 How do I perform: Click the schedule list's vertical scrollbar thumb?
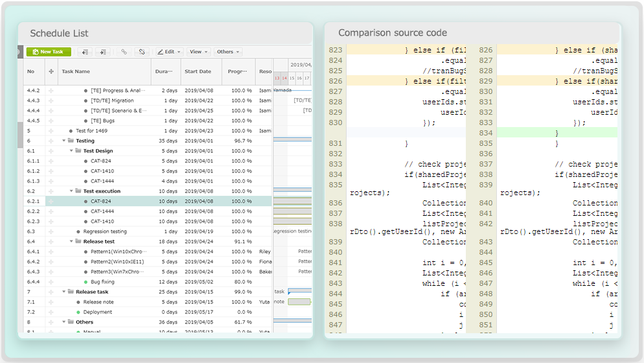coord(20,135)
